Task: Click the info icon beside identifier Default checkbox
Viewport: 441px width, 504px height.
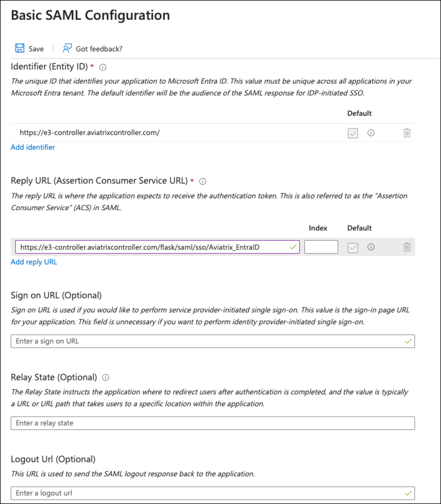Action: 371,133
